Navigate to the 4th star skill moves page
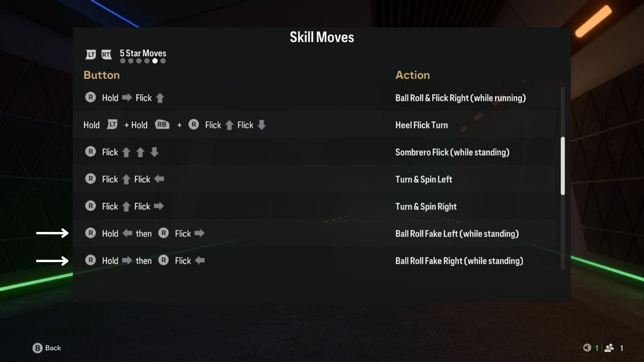 click(x=146, y=61)
